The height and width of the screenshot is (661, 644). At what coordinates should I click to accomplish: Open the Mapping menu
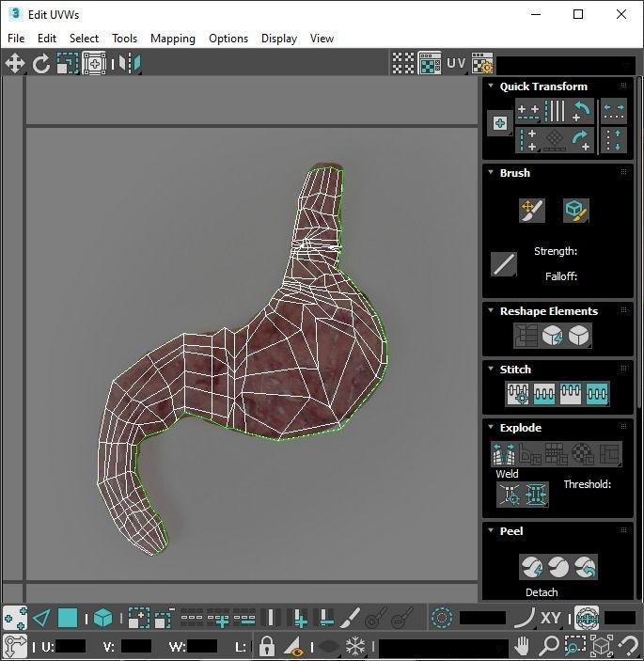tap(173, 39)
